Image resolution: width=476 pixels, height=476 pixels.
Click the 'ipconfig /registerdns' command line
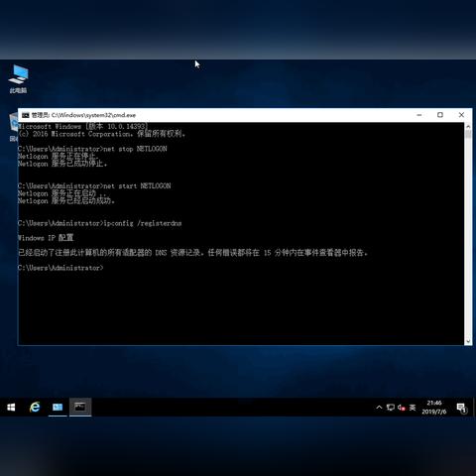[x=99, y=223]
